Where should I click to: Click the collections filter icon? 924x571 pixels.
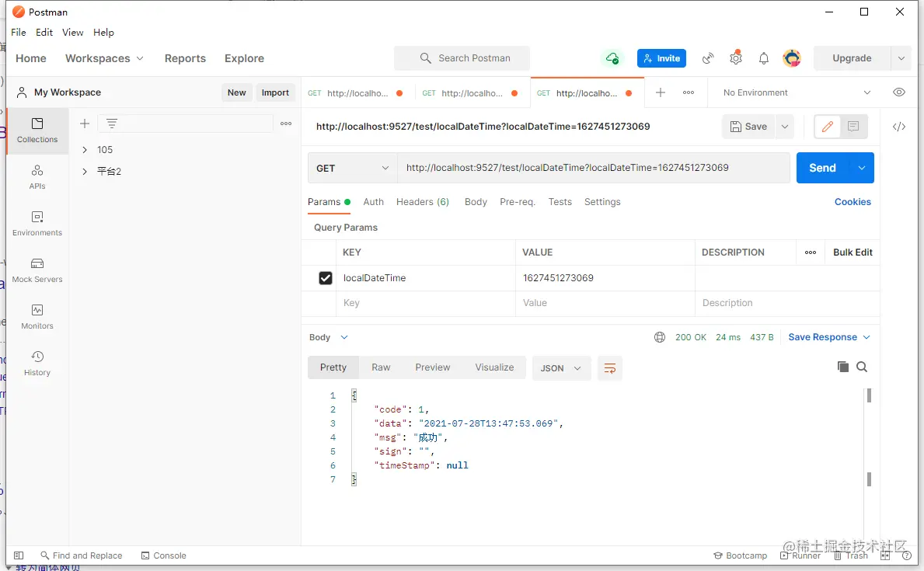[111, 124]
